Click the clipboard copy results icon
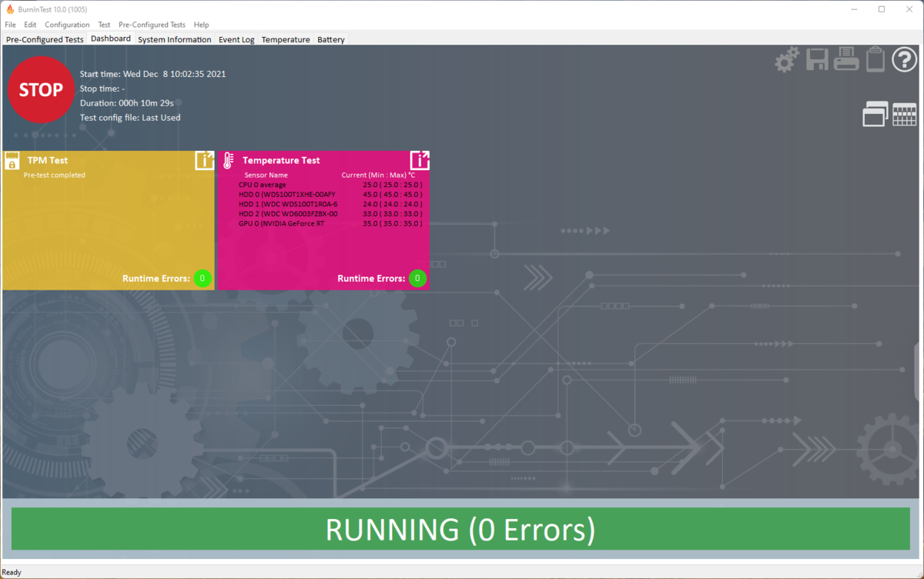This screenshot has width=924, height=579. point(875,59)
